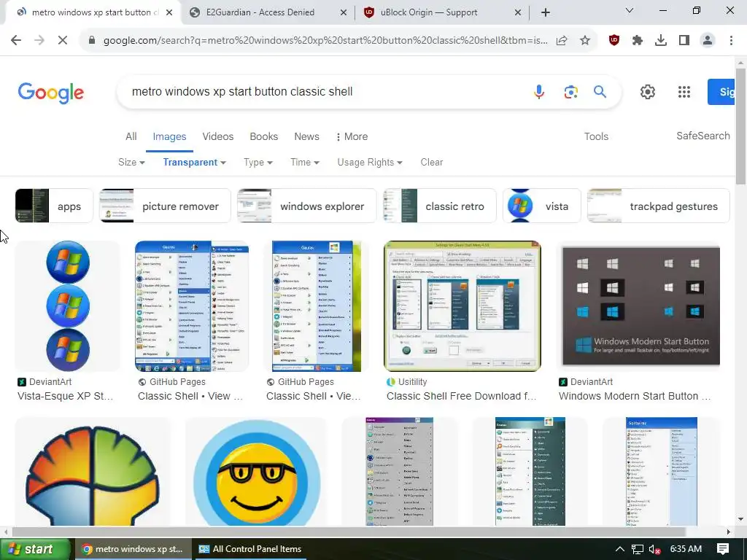Click the browser back arrow
The width and height of the screenshot is (747, 560).
[x=16, y=41]
